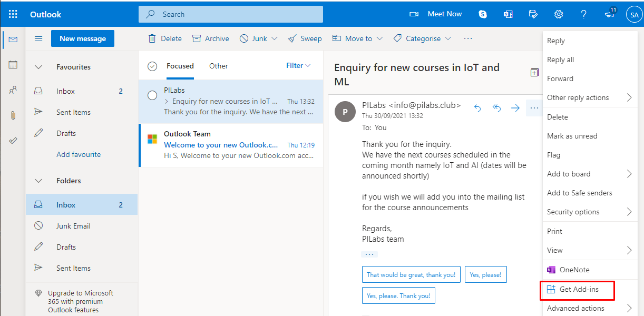Switch to Mail in the left rail
Screen dimensions: 644x316
point(13,39)
